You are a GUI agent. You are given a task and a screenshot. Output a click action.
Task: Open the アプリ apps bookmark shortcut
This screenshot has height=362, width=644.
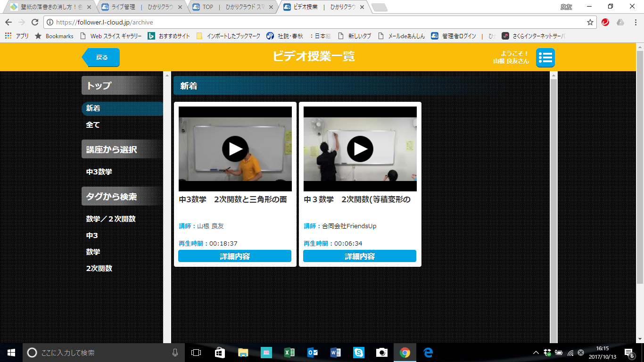pos(17,36)
